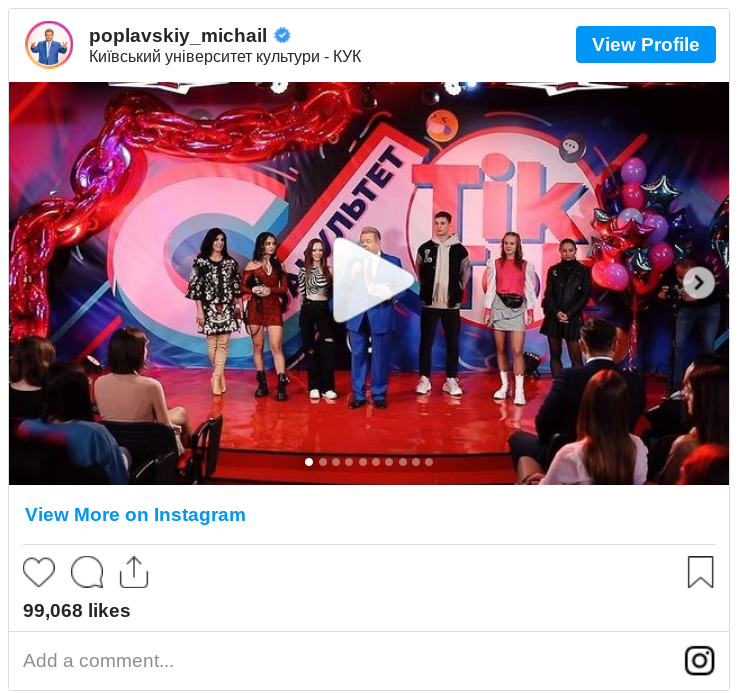Select the third carousel indicator dot
Screen dimensions: 743x693
[x=336, y=462]
